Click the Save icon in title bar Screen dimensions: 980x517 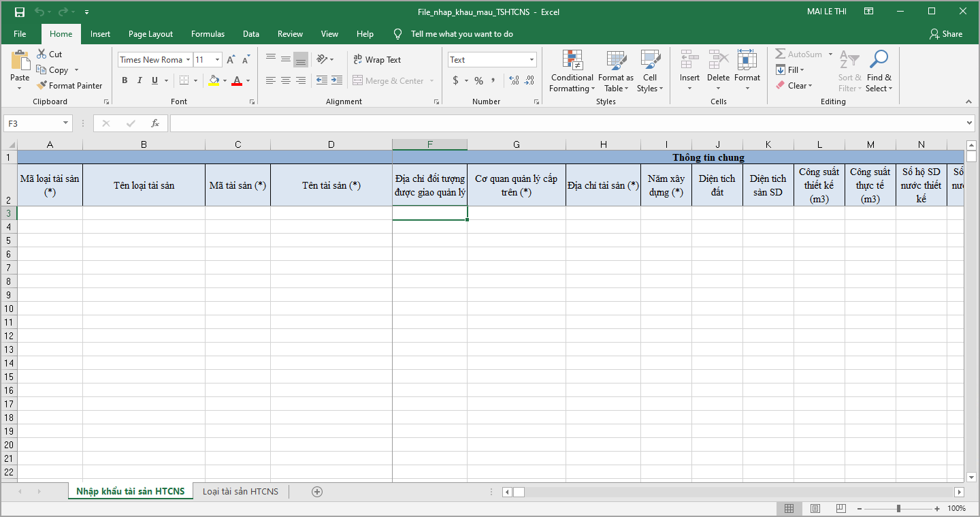coord(19,12)
